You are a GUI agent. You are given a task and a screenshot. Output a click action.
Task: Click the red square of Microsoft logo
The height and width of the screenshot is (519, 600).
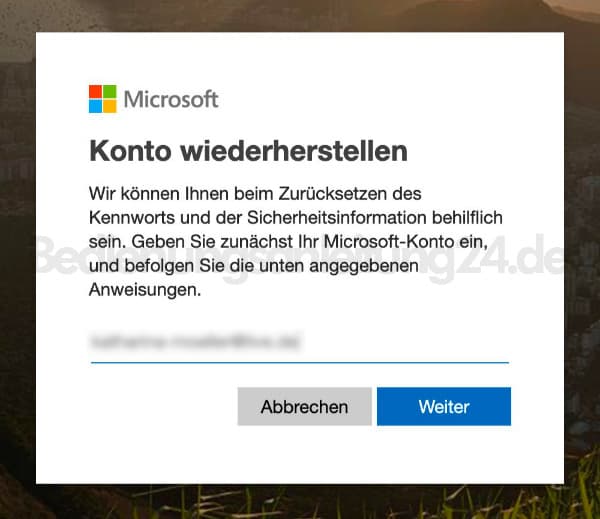click(95, 91)
